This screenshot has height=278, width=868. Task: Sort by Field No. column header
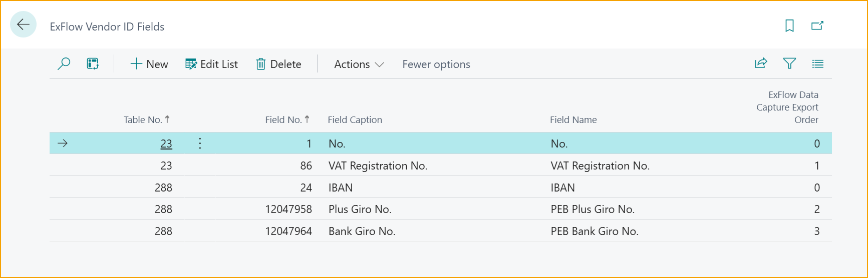pyautogui.click(x=283, y=120)
